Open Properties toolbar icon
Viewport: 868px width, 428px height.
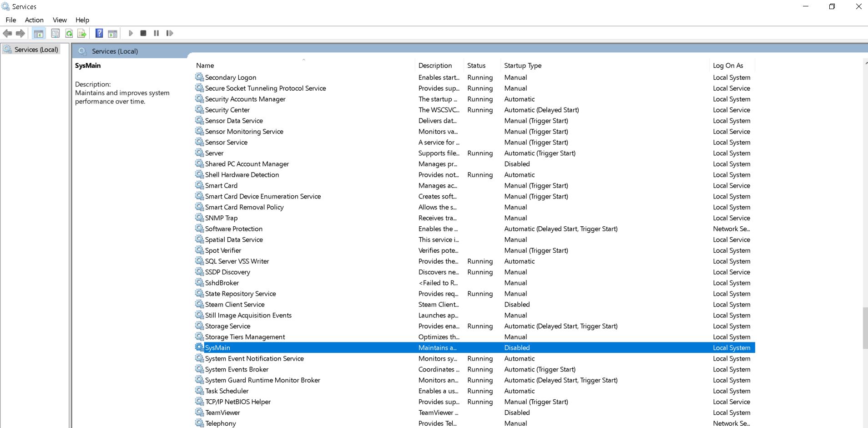pos(56,33)
